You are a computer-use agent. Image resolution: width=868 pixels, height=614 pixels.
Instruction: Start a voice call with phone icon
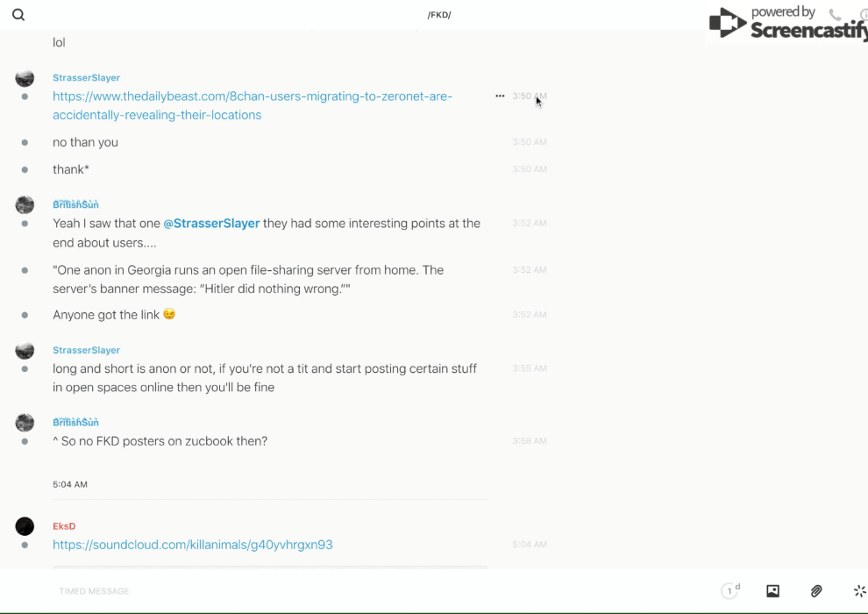[835, 15]
